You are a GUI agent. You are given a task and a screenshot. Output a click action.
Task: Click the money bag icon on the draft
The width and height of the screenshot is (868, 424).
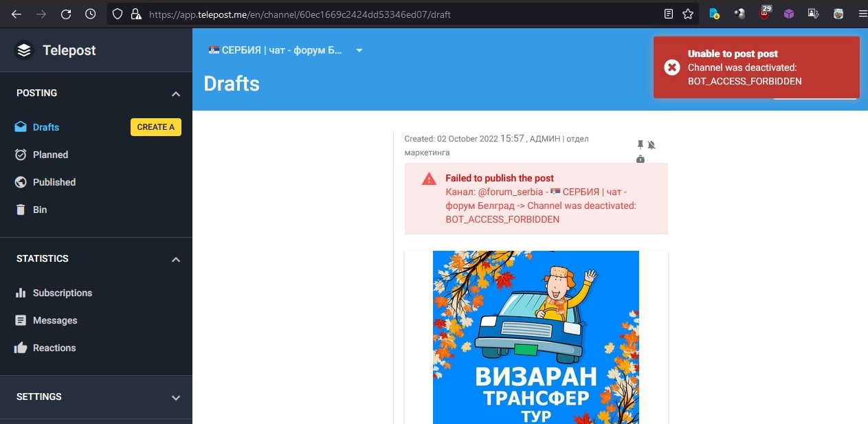coord(641,159)
